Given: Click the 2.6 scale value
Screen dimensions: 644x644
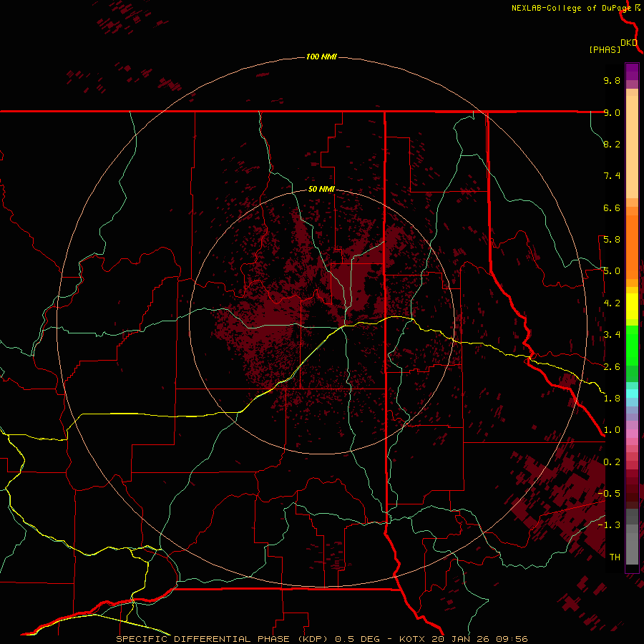Looking at the screenshot, I should click(612, 367).
